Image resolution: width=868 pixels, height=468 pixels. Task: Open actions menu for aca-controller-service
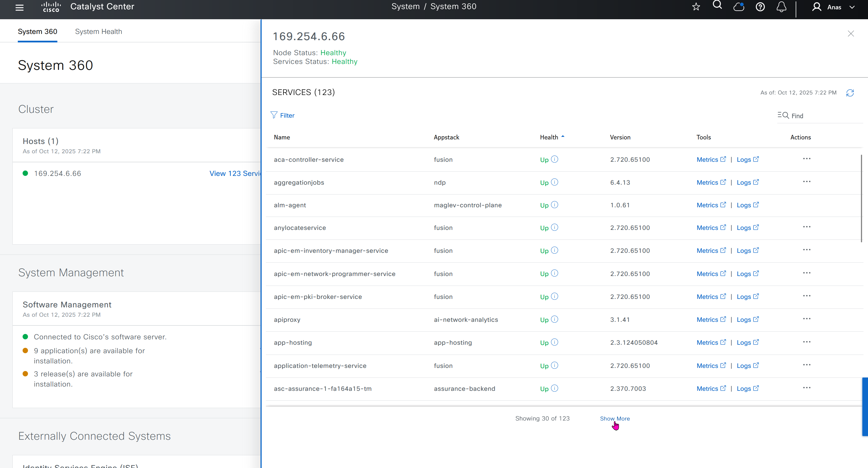click(807, 159)
